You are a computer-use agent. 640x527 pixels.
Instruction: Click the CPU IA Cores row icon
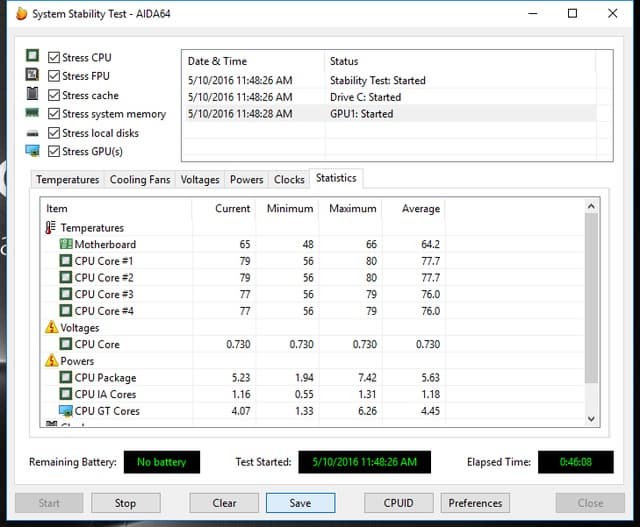click(66, 394)
